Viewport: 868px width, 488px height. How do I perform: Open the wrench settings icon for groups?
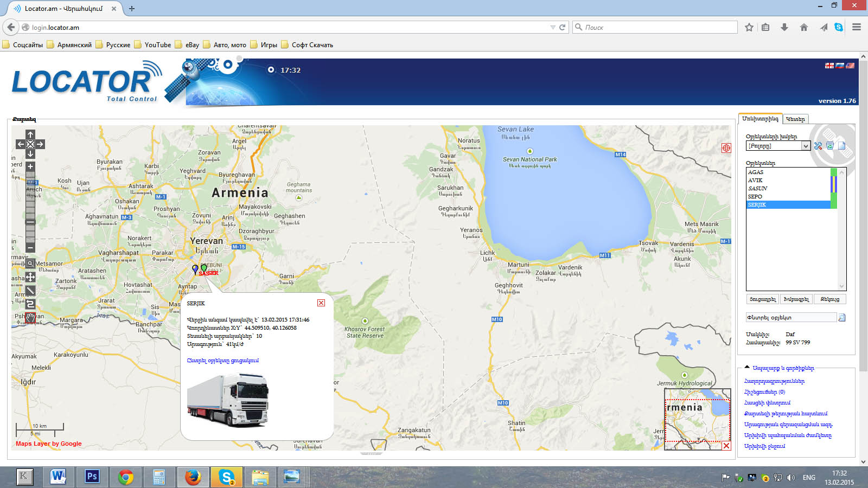coord(818,146)
